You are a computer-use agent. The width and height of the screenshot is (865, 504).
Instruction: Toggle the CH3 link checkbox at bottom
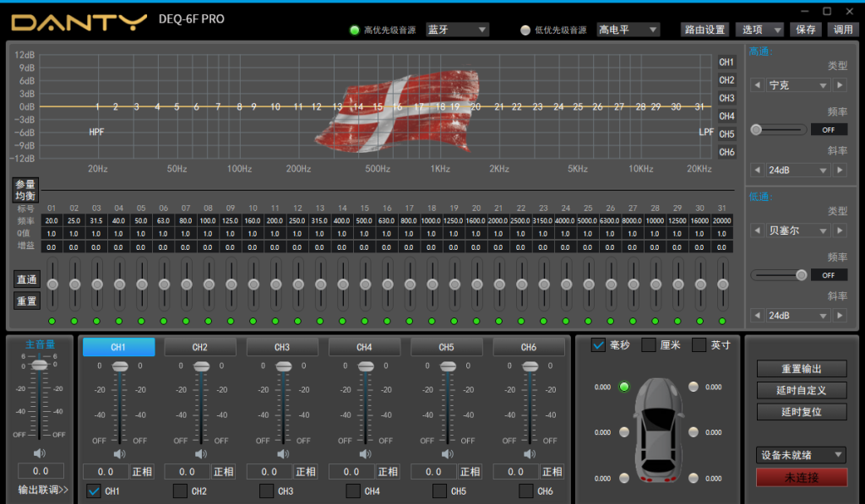[266, 490]
